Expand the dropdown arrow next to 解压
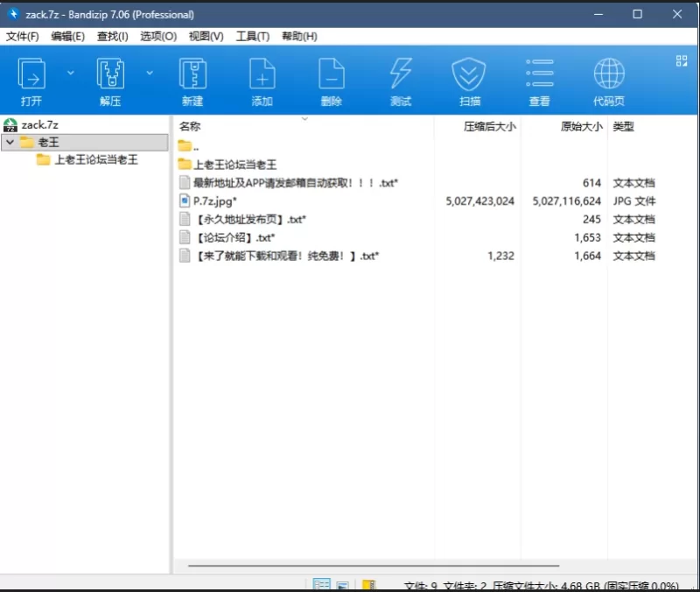 [150, 73]
